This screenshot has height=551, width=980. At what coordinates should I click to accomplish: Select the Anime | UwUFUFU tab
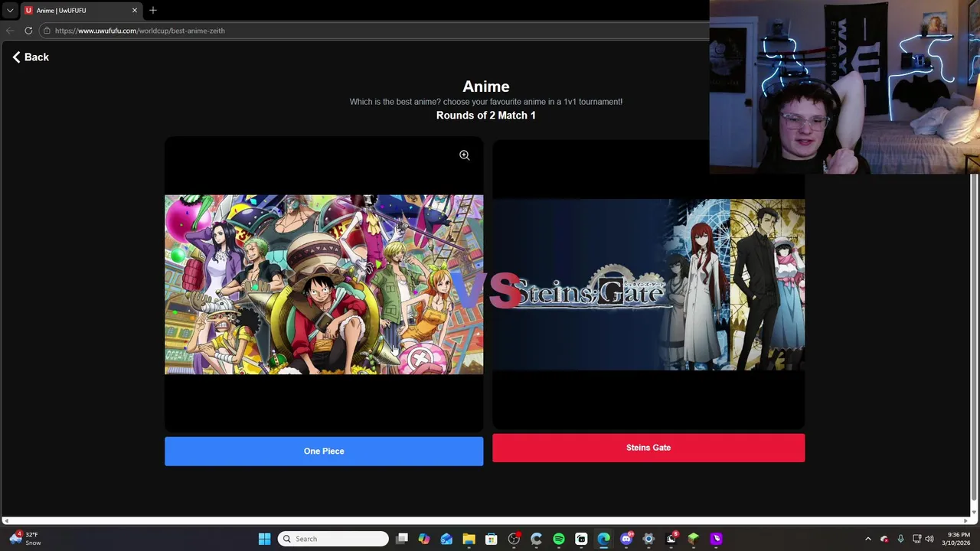(81, 10)
